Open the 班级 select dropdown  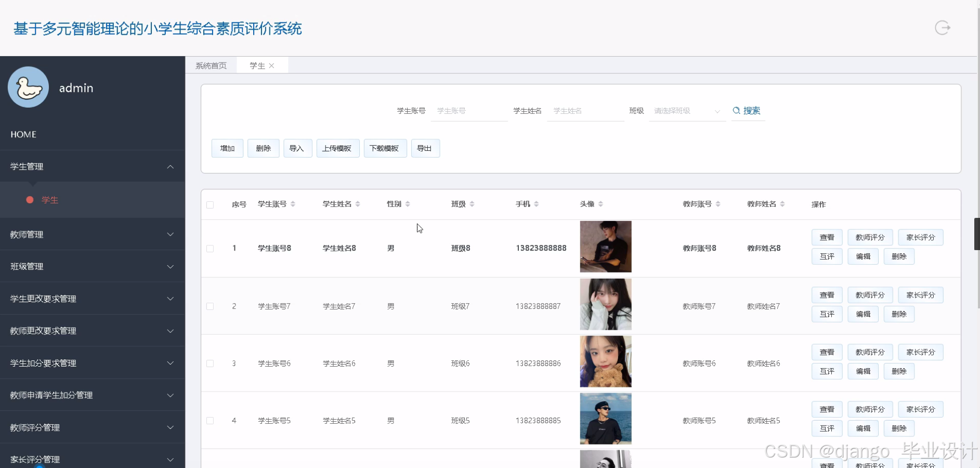(x=687, y=111)
